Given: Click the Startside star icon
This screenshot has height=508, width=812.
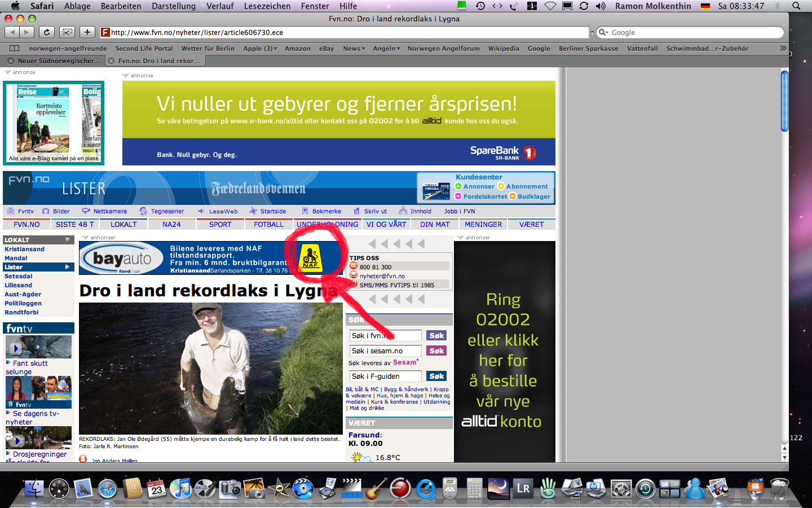Looking at the screenshot, I should [x=253, y=211].
